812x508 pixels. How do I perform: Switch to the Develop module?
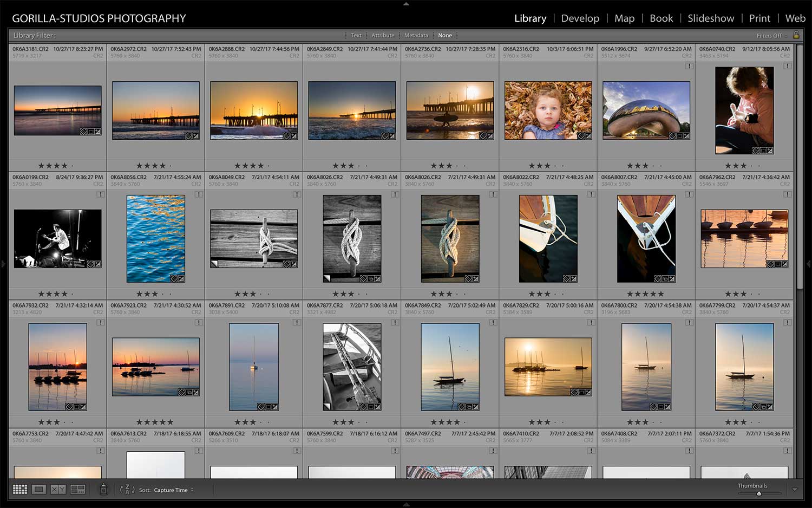coord(580,18)
